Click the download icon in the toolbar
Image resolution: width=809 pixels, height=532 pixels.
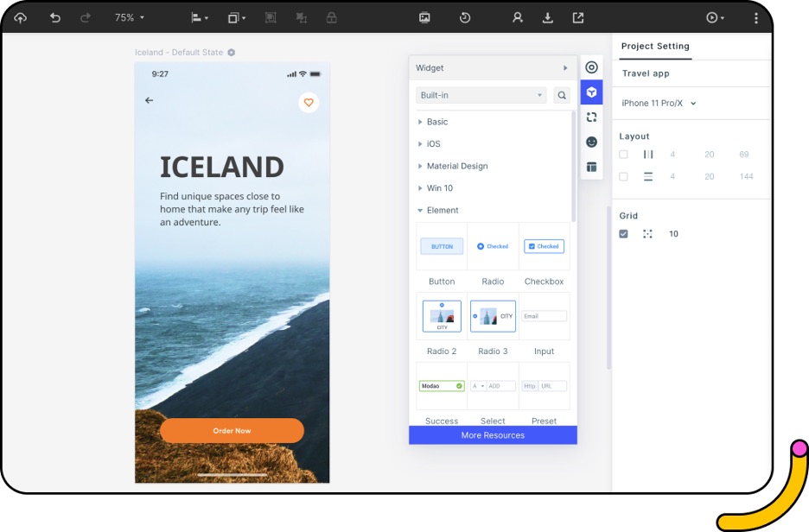click(x=547, y=17)
